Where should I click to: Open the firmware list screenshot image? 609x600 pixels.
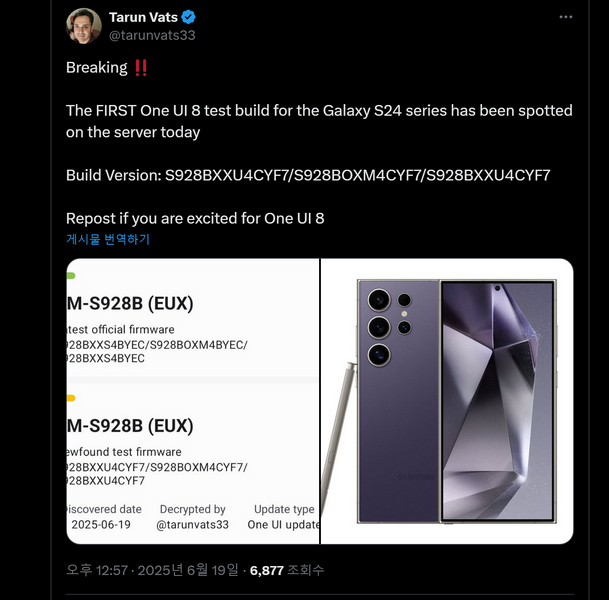click(x=193, y=401)
